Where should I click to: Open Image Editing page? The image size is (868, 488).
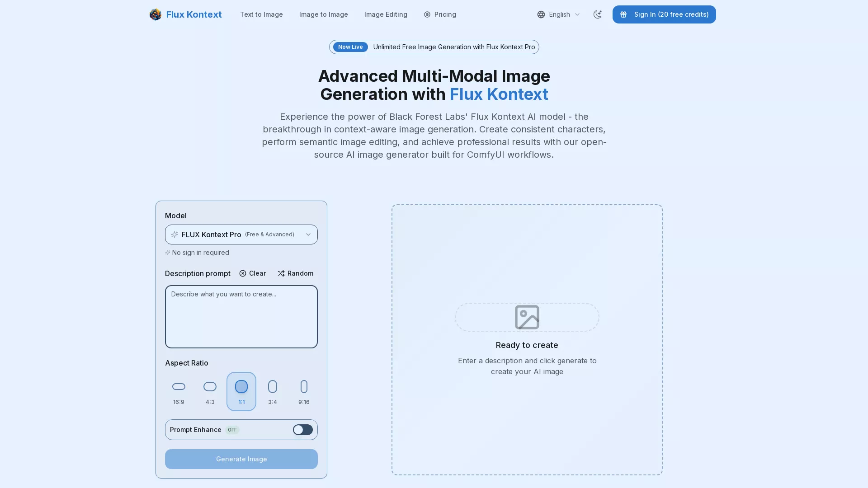tap(386, 14)
